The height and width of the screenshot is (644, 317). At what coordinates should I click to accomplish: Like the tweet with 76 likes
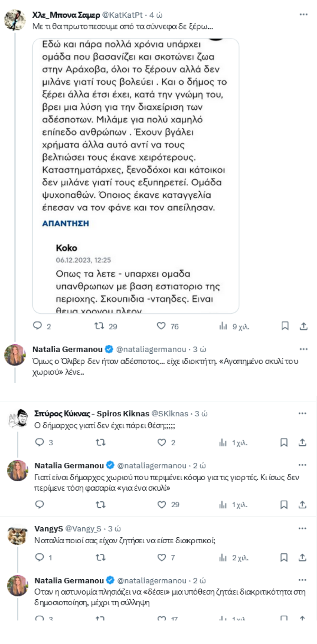tap(161, 326)
